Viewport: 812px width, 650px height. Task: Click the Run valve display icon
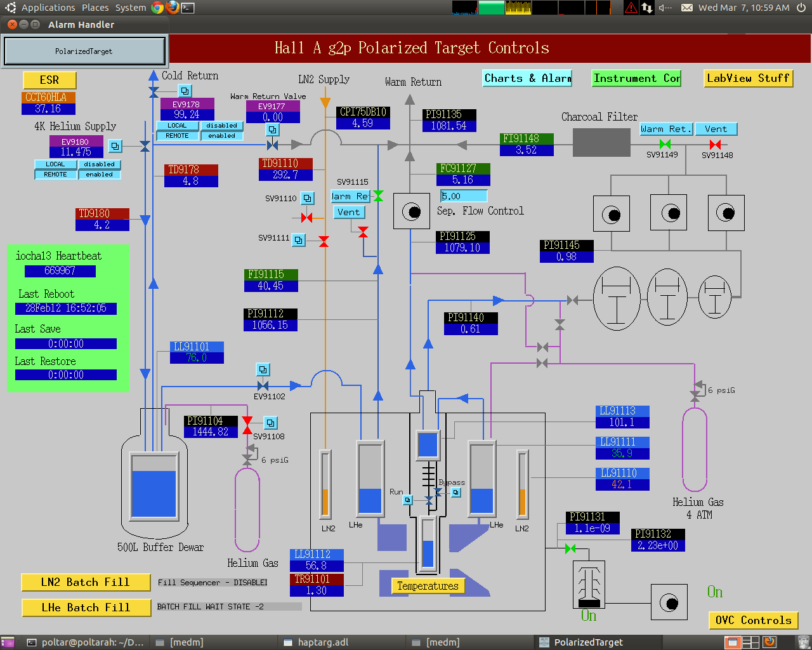coord(408,500)
